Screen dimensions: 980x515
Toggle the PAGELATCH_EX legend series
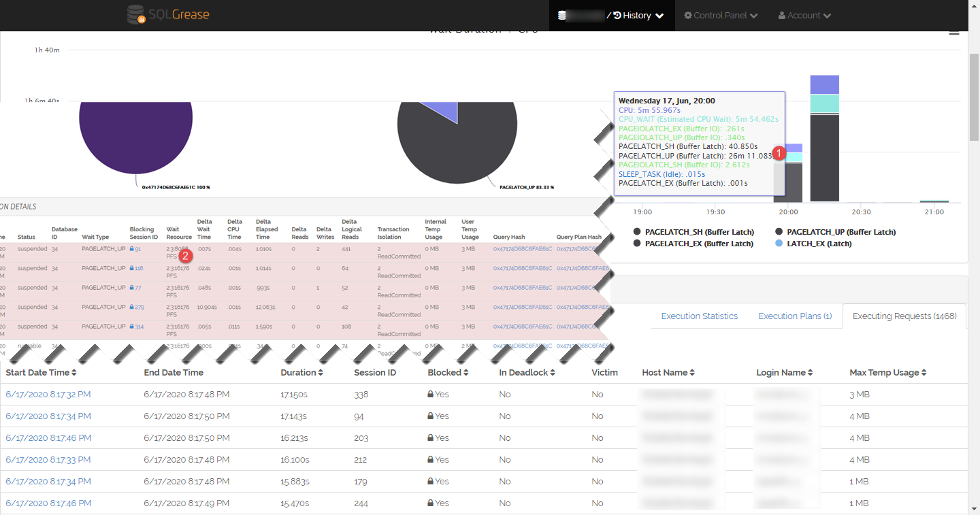click(x=693, y=244)
